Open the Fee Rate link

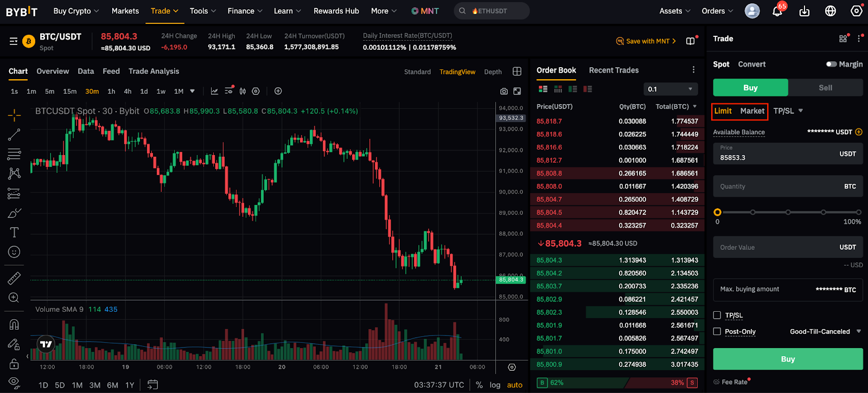point(732,382)
